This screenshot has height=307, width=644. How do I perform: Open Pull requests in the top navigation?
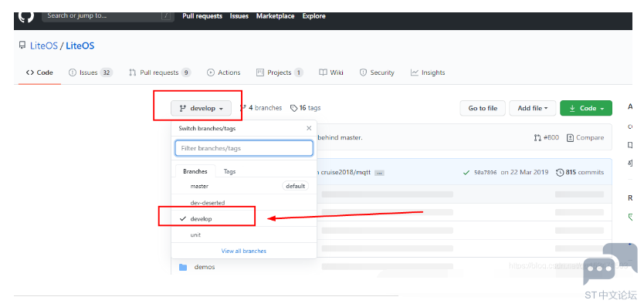[x=202, y=16]
